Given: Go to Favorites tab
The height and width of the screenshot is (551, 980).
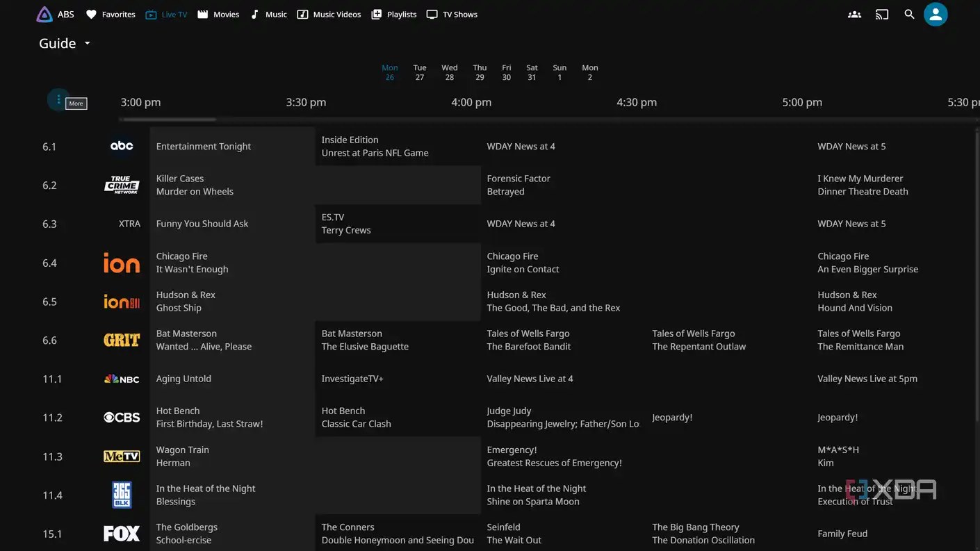Looking at the screenshot, I should coord(111,14).
